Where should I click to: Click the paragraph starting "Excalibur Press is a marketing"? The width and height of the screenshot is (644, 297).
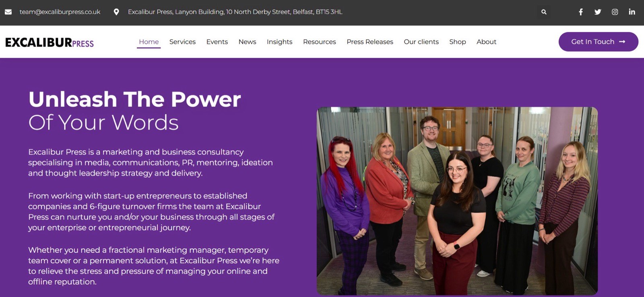coord(151,162)
